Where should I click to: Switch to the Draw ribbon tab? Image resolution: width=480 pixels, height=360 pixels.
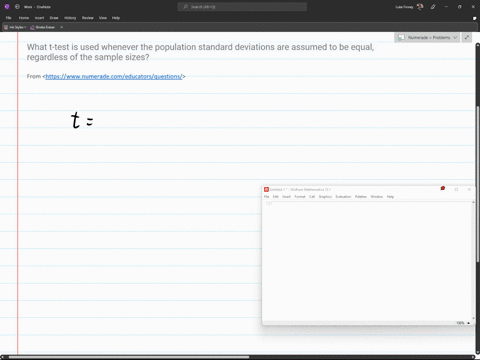[x=54, y=18]
